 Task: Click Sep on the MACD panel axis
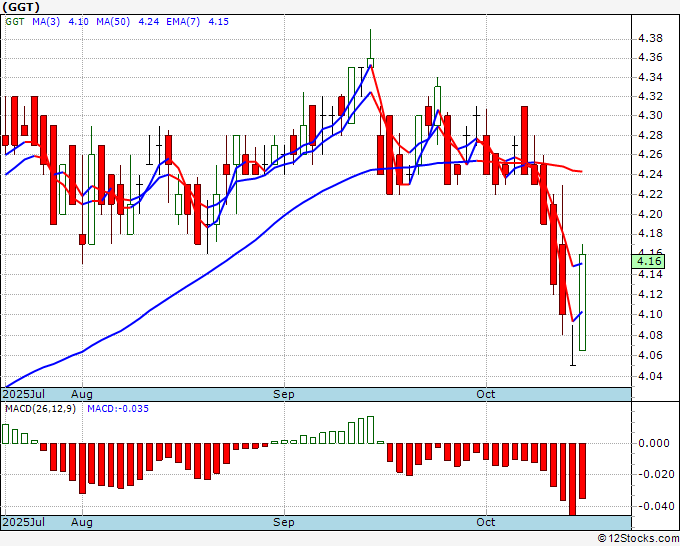pos(284,522)
